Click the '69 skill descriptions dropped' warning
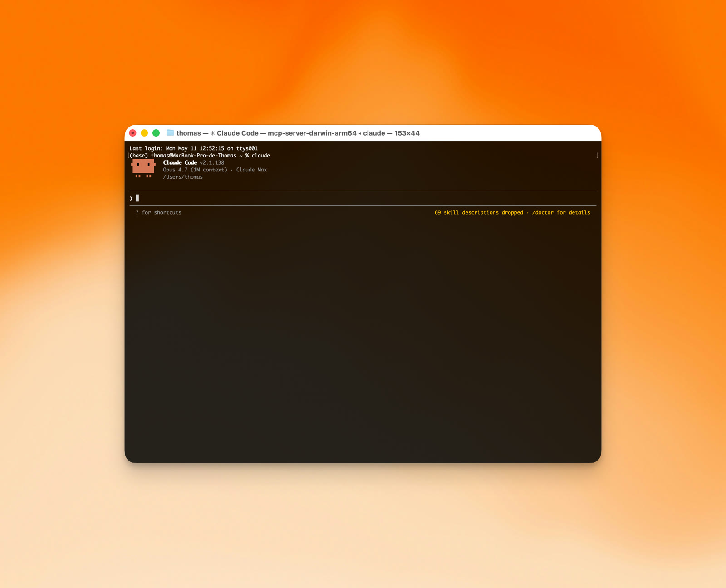The image size is (726, 588). [479, 212]
